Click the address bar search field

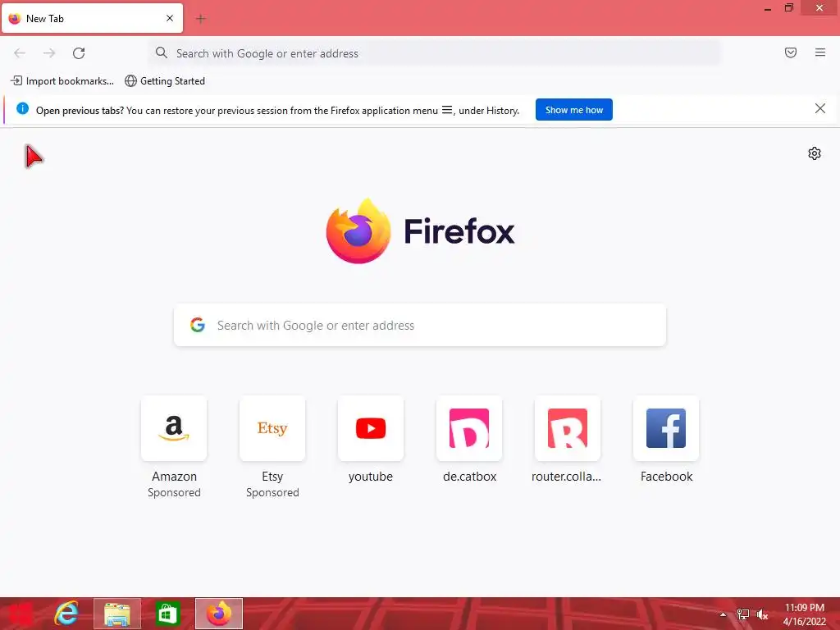pyautogui.click(x=435, y=53)
